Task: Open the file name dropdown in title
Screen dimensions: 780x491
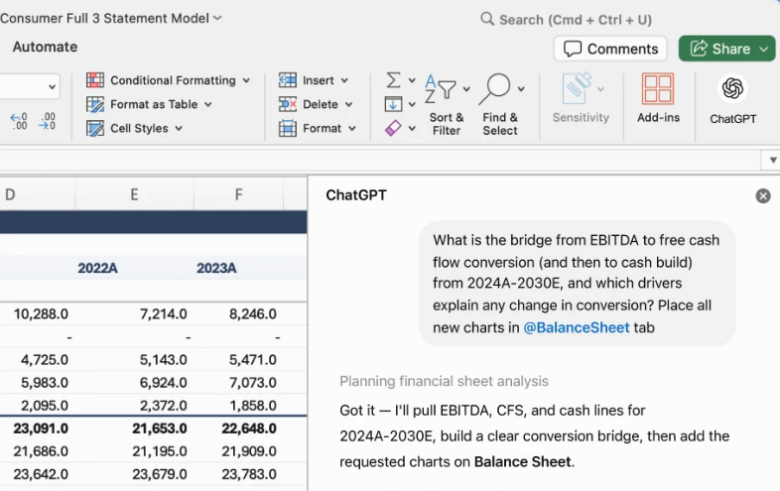Action: click(x=217, y=18)
